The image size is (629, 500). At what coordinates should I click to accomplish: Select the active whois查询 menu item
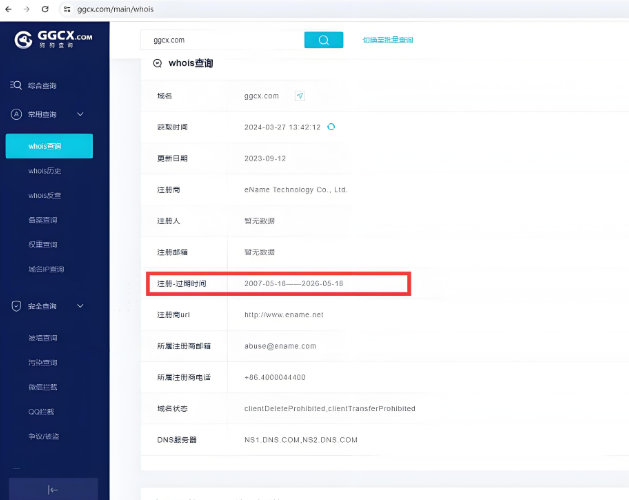point(49,146)
